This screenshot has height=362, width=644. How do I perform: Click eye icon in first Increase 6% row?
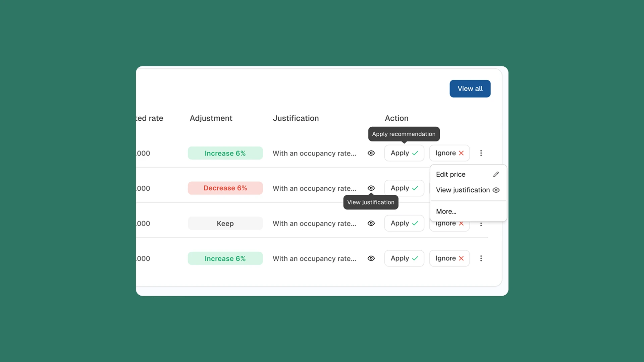[371, 153]
